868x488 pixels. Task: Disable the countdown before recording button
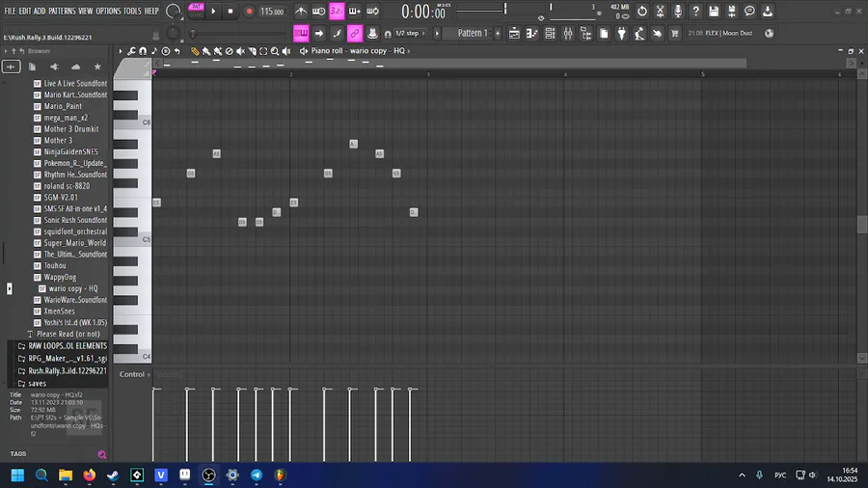(x=337, y=11)
